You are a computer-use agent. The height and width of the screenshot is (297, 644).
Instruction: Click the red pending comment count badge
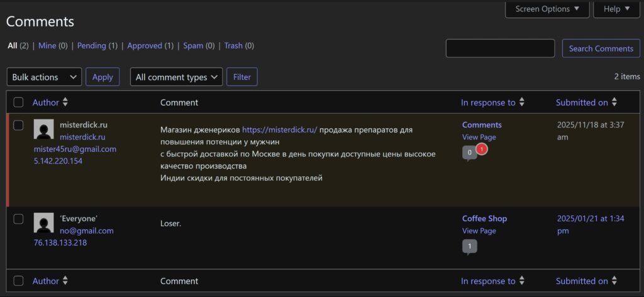coord(481,149)
